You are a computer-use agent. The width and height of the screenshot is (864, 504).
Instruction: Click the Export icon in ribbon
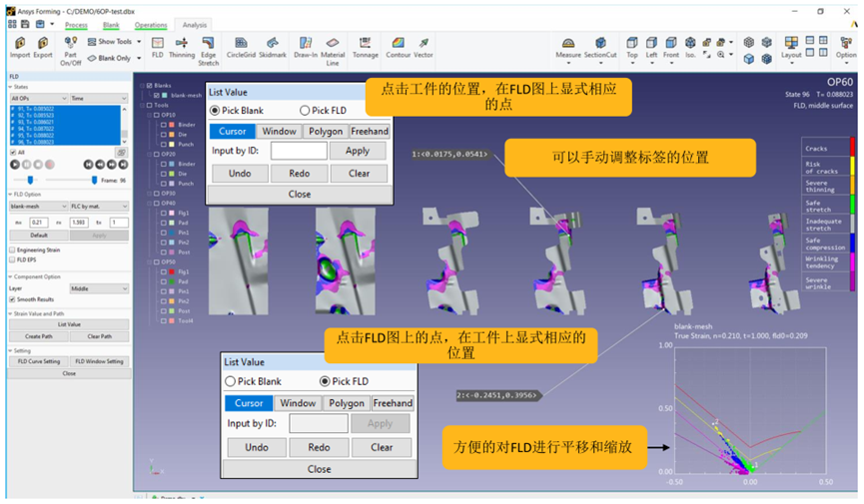pyautogui.click(x=42, y=47)
